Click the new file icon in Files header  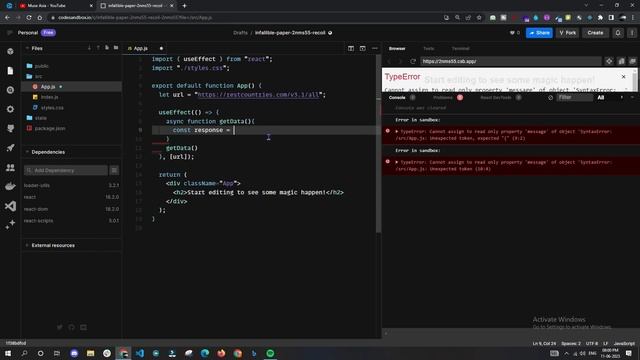(x=107, y=48)
